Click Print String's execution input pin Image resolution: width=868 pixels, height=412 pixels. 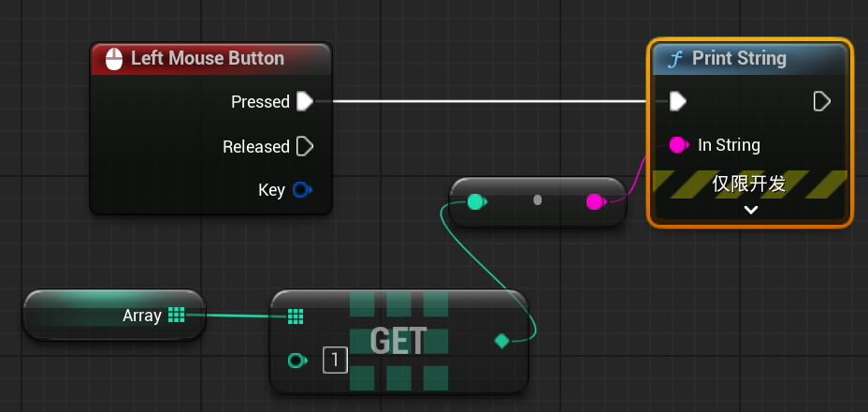678,101
